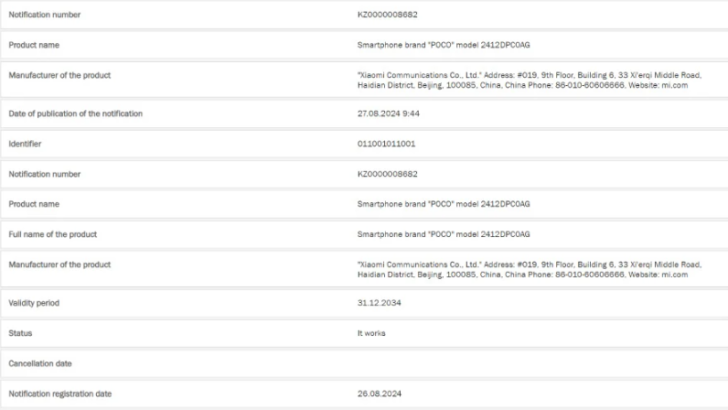Select the status value "It works"

372,332
